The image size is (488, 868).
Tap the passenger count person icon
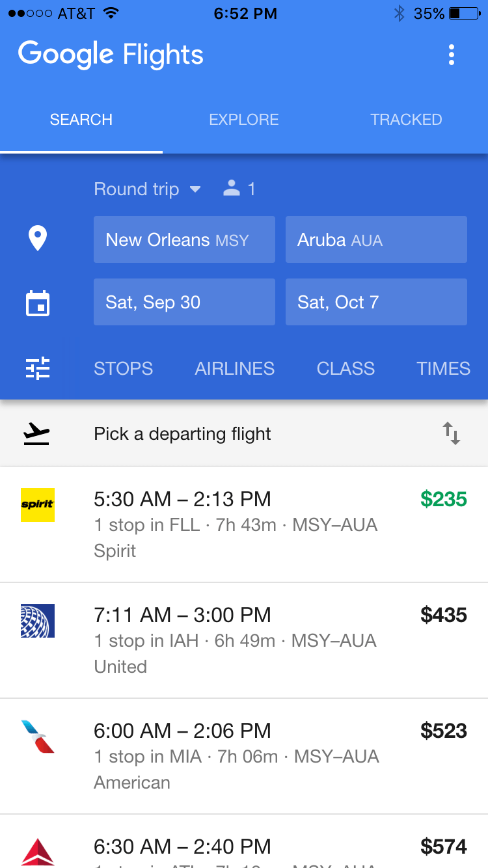click(x=232, y=189)
